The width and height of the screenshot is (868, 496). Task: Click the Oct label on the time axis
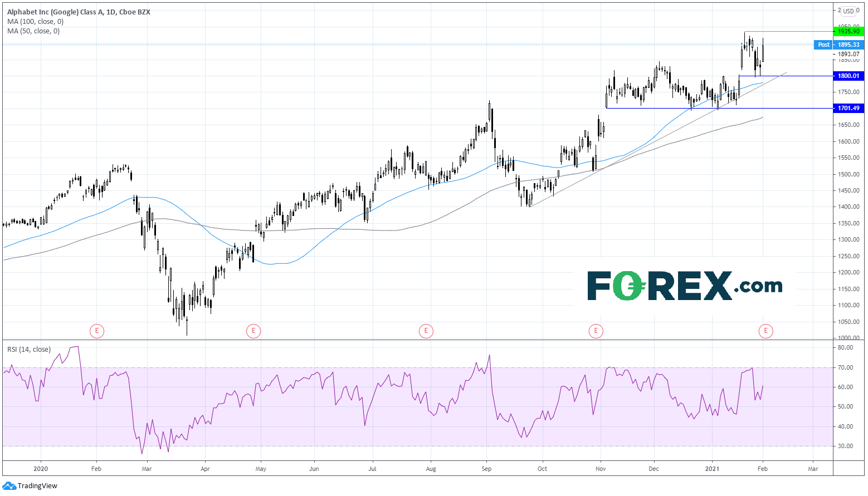[542, 469]
